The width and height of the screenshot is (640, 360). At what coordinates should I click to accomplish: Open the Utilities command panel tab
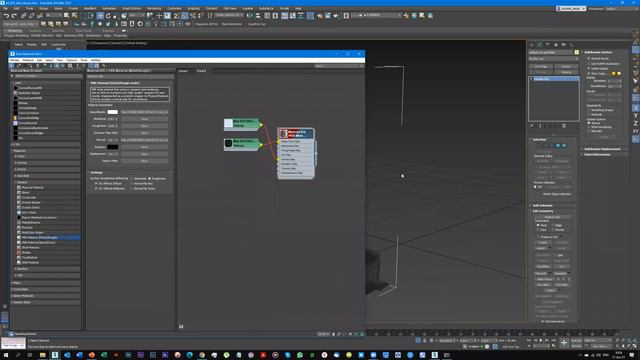pyautogui.click(x=571, y=44)
